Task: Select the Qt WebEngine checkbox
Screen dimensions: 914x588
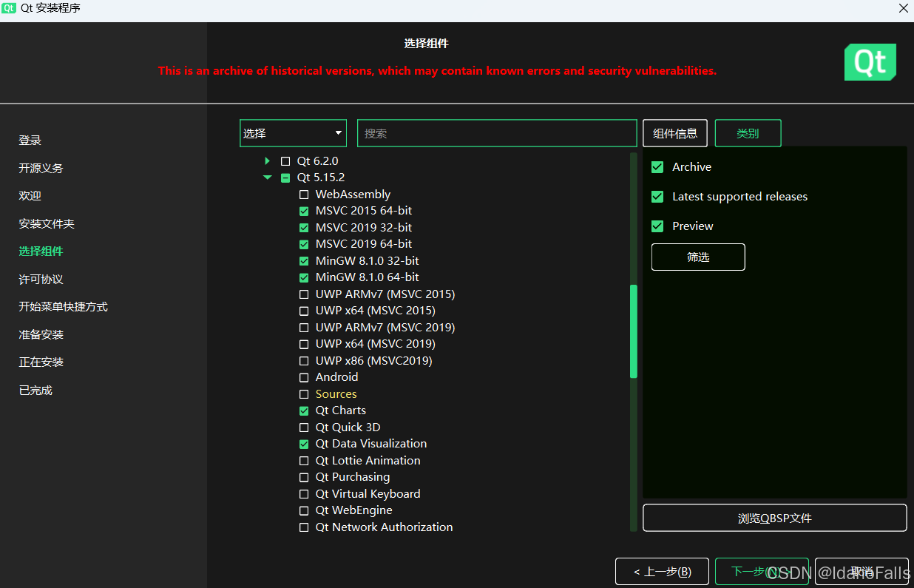Action: coord(304,510)
